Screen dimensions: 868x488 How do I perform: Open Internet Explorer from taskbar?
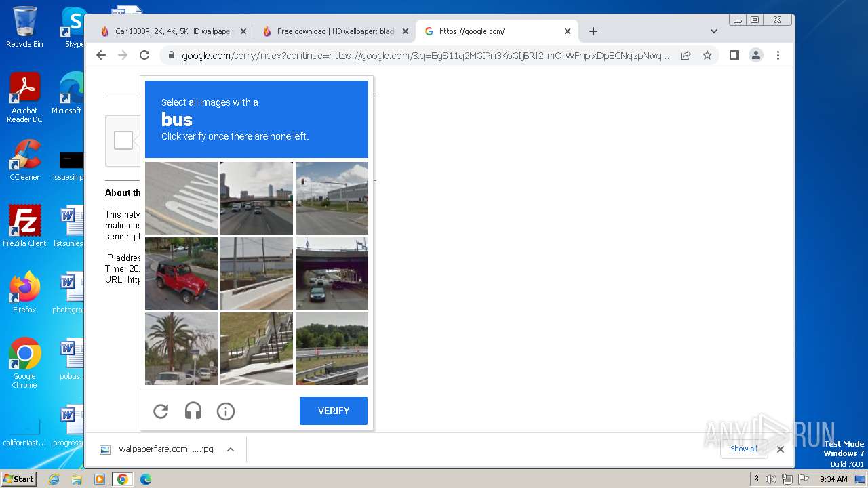click(x=54, y=479)
